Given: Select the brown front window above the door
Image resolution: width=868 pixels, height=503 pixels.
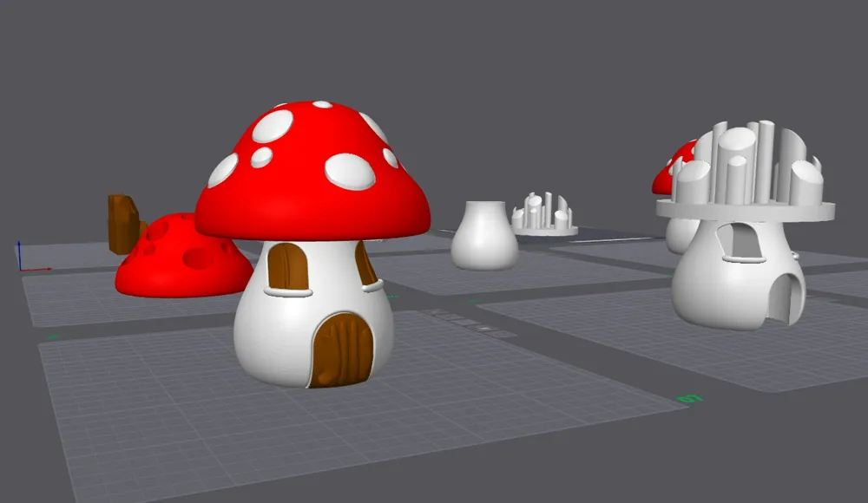Looking at the screenshot, I should click(x=288, y=267).
